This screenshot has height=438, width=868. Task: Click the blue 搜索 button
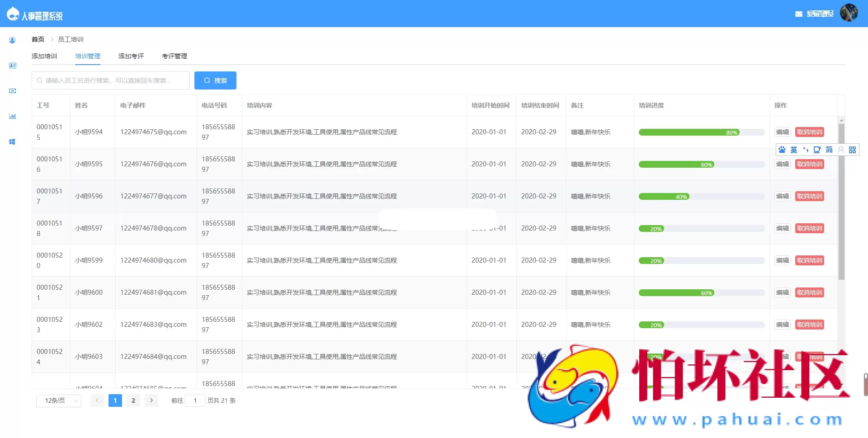[215, 80]
